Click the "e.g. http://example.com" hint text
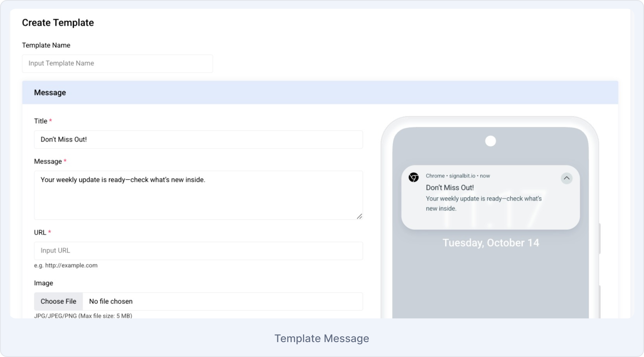 [66, 265]
